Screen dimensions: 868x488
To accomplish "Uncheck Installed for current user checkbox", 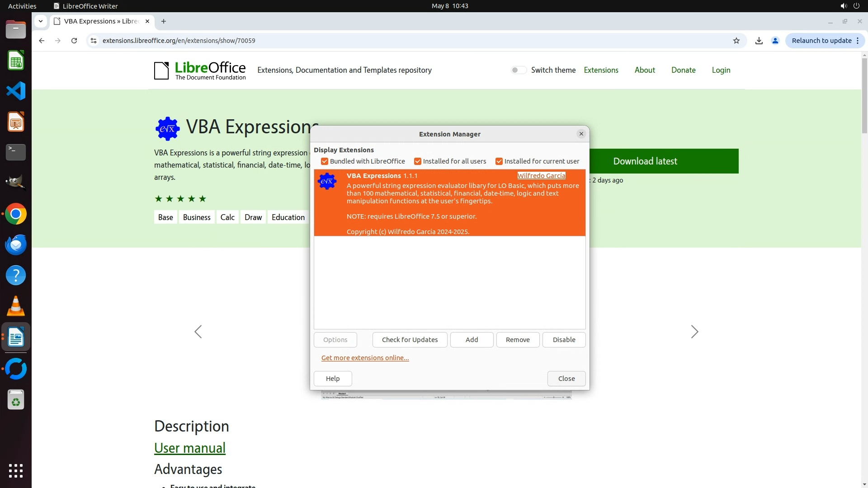I will (499, 161).
